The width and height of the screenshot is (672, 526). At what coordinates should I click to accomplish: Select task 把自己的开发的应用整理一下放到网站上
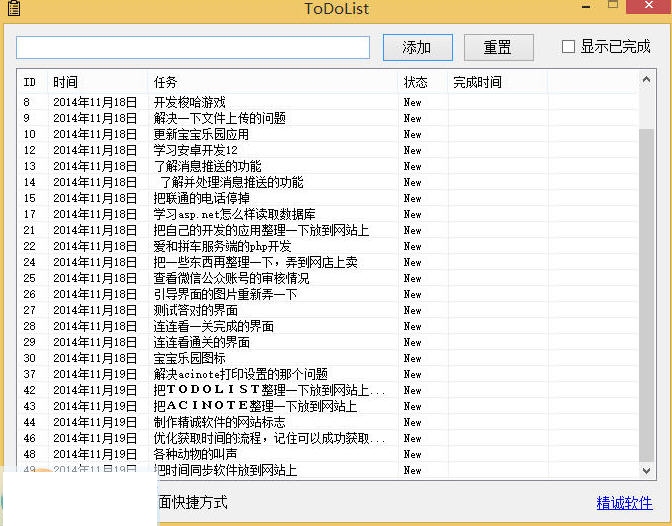point(261,230)
